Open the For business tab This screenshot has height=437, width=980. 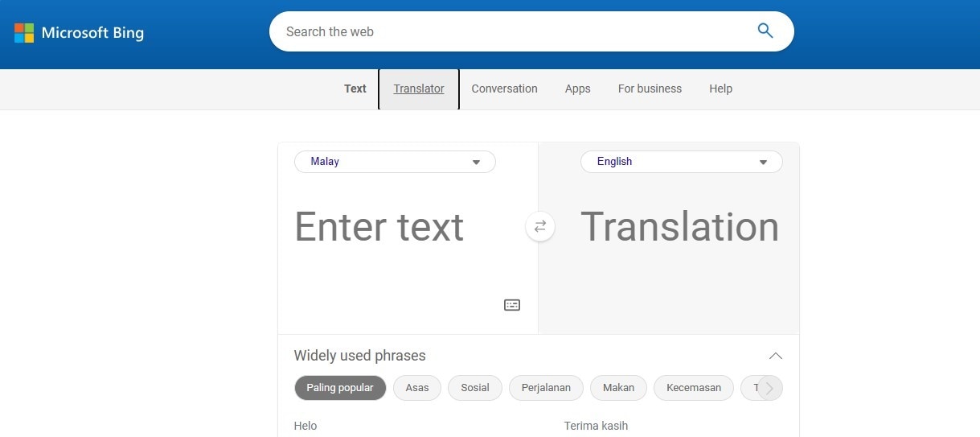point(650,89)
